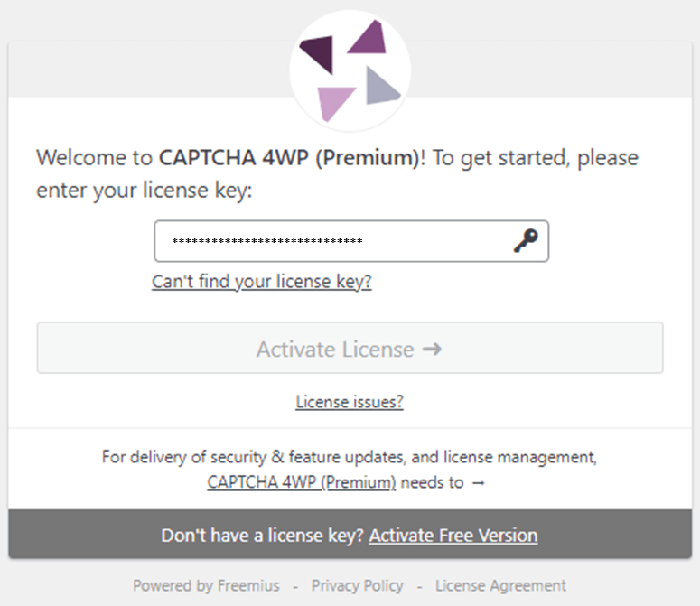Click the Activate License button label

click(x=335, y=349)
